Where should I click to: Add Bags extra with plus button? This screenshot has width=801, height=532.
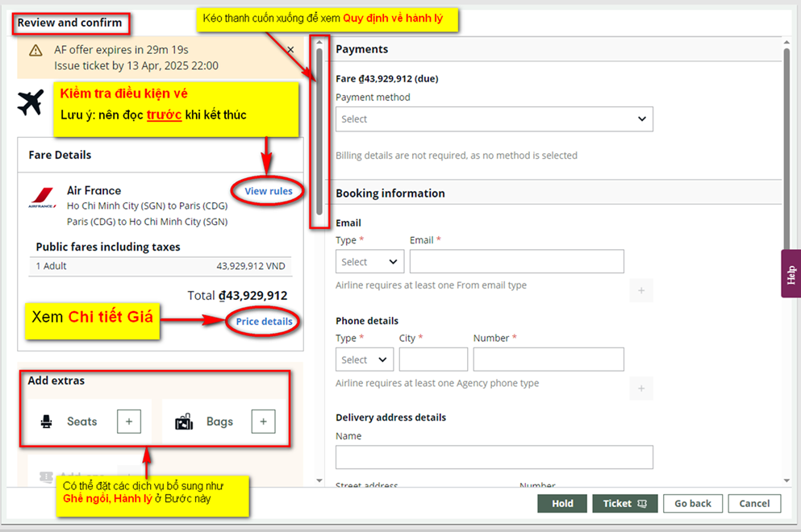pyautogui.click(x=263, y=422)
